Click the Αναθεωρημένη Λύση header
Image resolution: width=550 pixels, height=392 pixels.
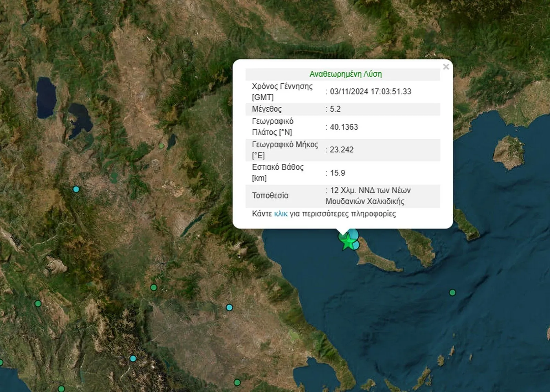pos(345,74)
